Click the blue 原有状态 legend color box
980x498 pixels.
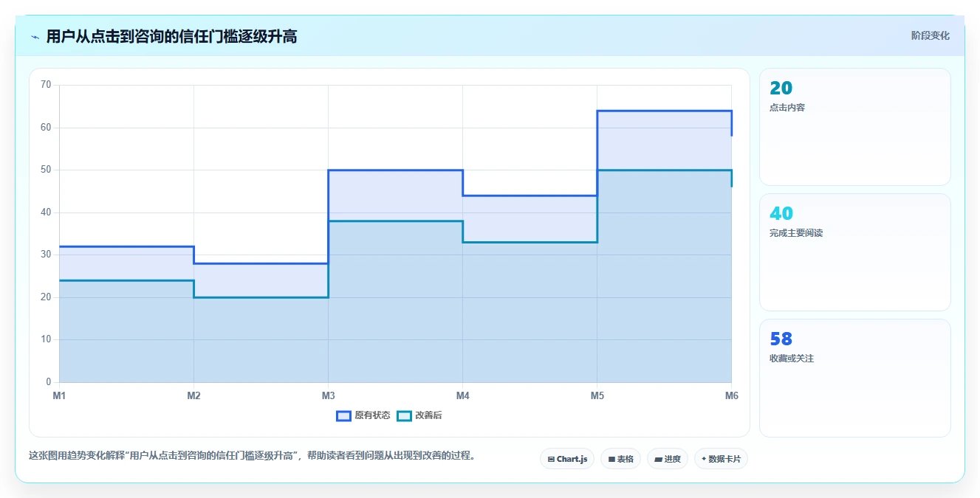point(343,415)
